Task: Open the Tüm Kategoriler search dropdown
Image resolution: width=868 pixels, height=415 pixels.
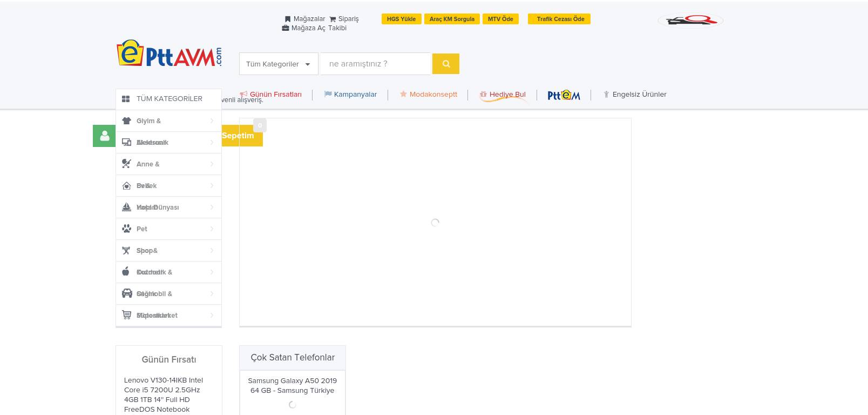Action: click(x=279, y=64)
